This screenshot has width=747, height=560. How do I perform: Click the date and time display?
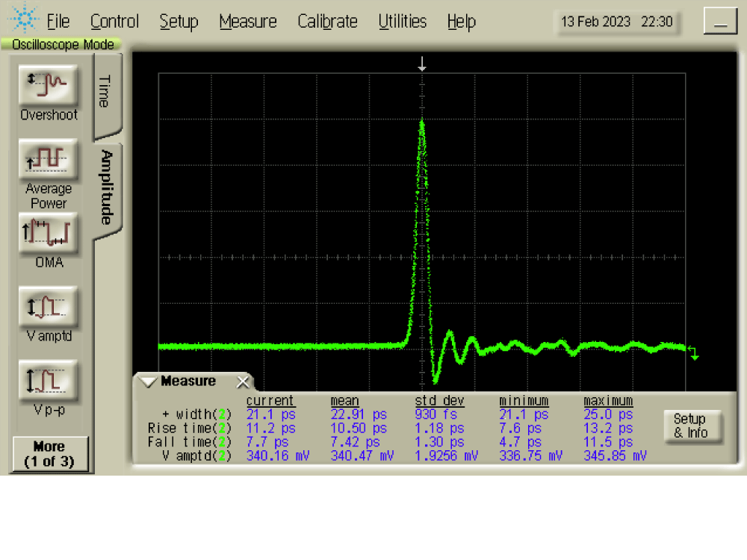617,22
